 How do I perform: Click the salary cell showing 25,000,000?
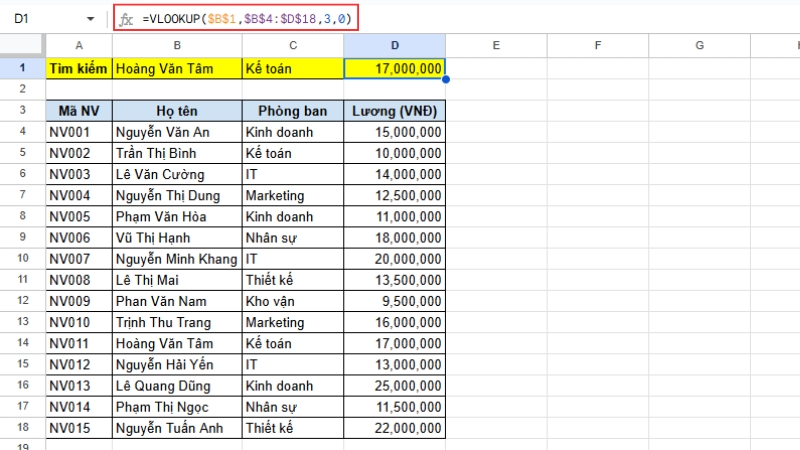click(394, 385)
